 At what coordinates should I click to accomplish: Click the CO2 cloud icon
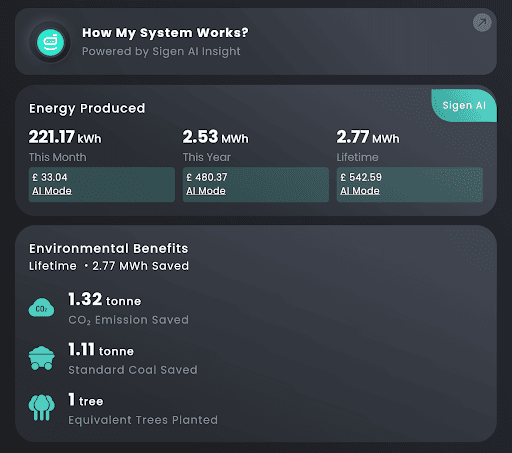tap(41, 308)
